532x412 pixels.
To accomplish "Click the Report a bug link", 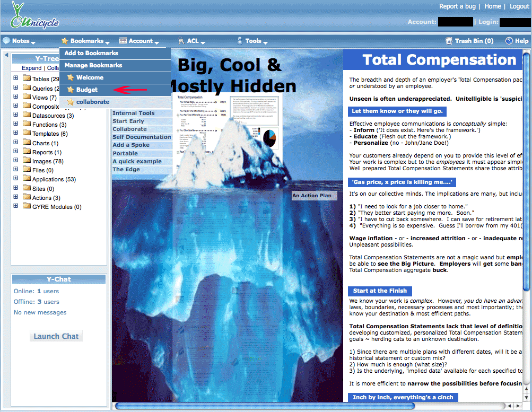I will click(458, 6).
